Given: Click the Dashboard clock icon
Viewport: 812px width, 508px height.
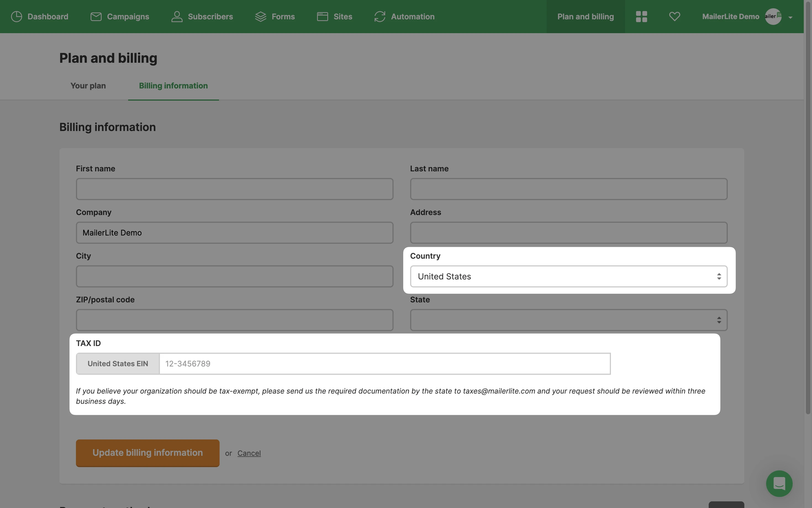Looking at the screenshot, I should click(x=17, y=17).
